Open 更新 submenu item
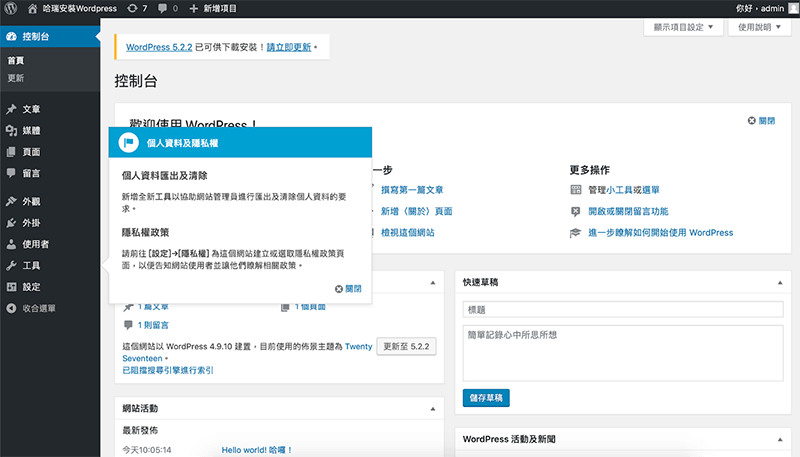This screenshot has width=800, height=457. 16,78
